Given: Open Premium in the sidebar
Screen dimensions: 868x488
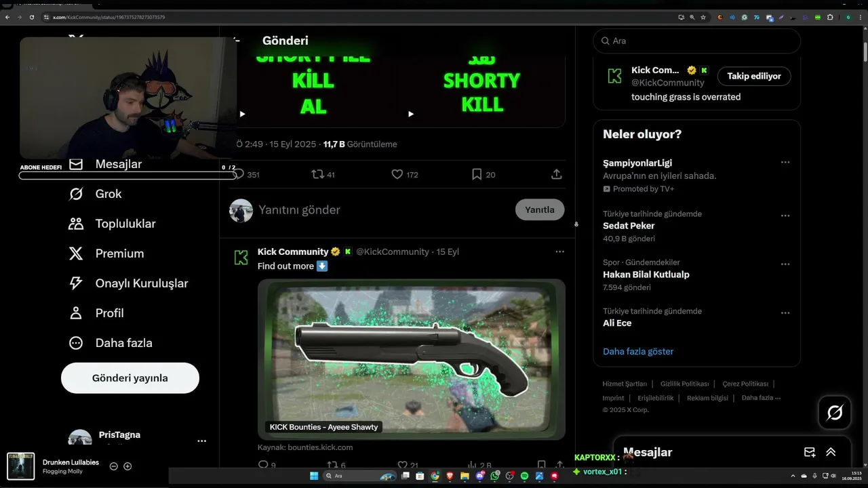Looking at the screenshot, I should coord(106,253).
